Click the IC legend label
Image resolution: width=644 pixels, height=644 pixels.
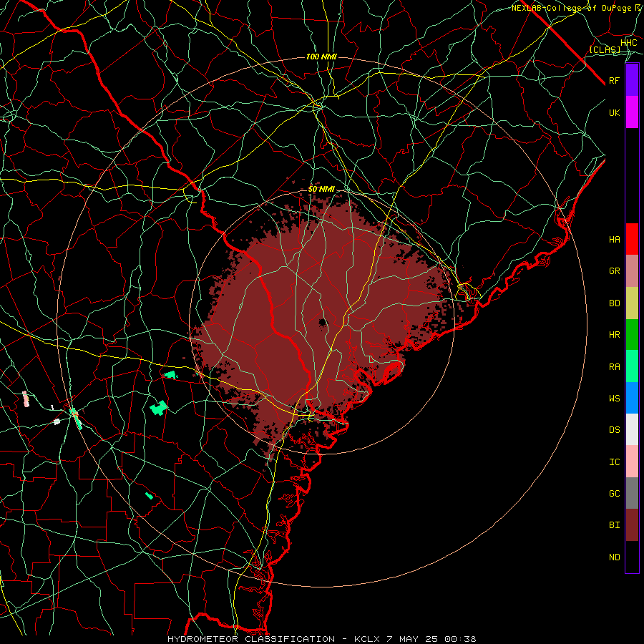click(x=615, y=462)
